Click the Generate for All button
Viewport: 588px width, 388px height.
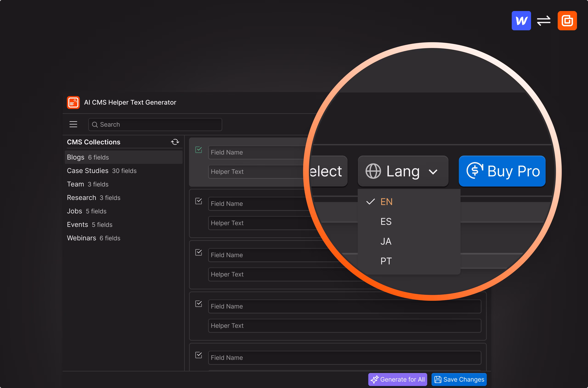[398, 379]
